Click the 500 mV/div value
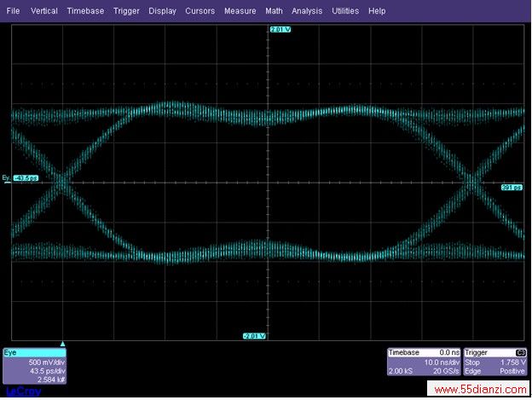532x400 pixels. click(47, 362)
